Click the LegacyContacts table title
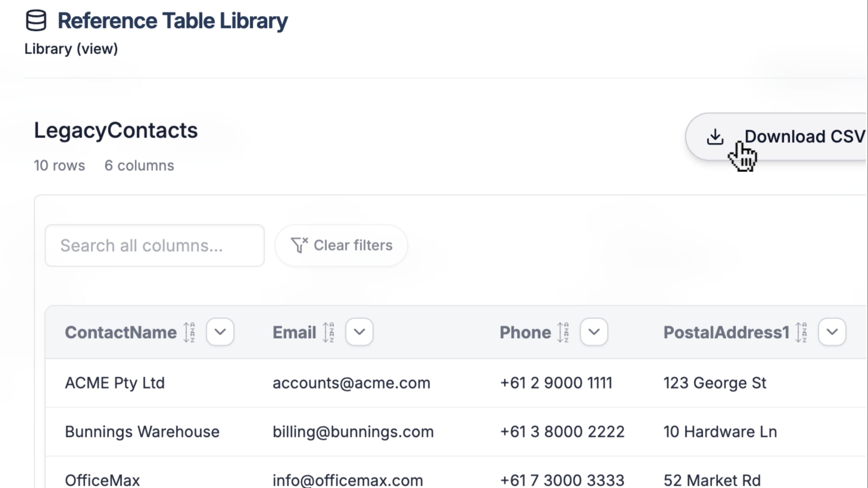The height and width of the screenshot is (488, 868). pos(116,131)
